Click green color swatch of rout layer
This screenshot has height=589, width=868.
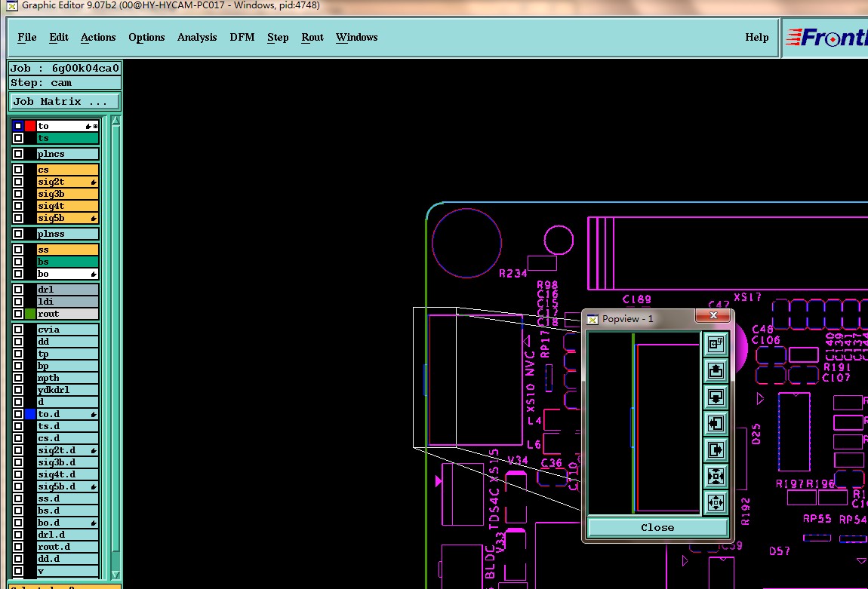click(x=30, y=314)
